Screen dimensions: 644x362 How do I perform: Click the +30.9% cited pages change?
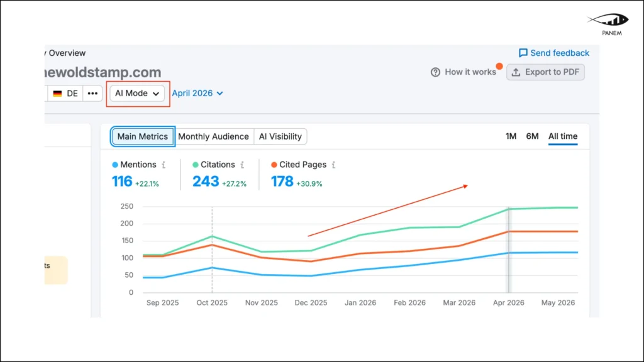tap(309, 184)
